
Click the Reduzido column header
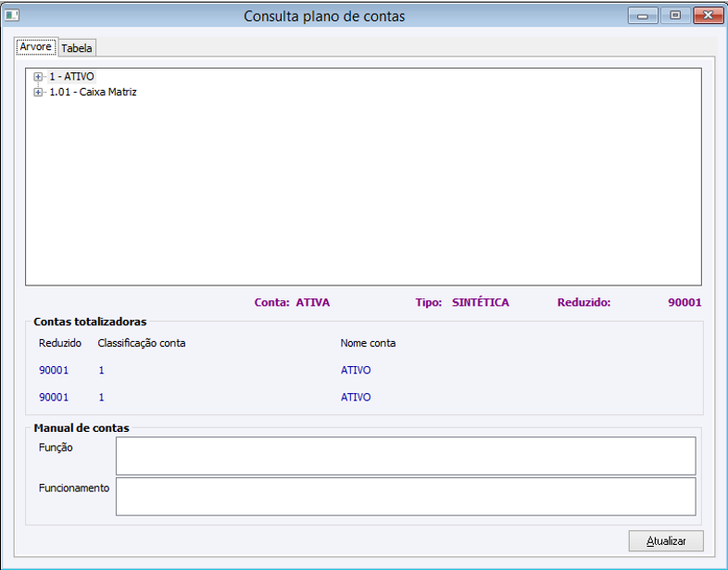pos(60,343)
